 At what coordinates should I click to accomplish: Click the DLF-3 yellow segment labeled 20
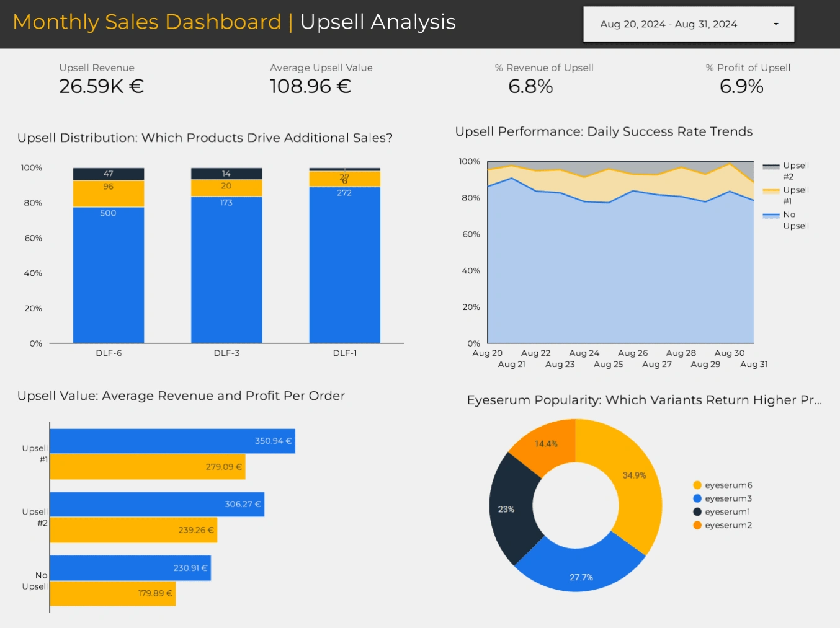pos(226,188)
